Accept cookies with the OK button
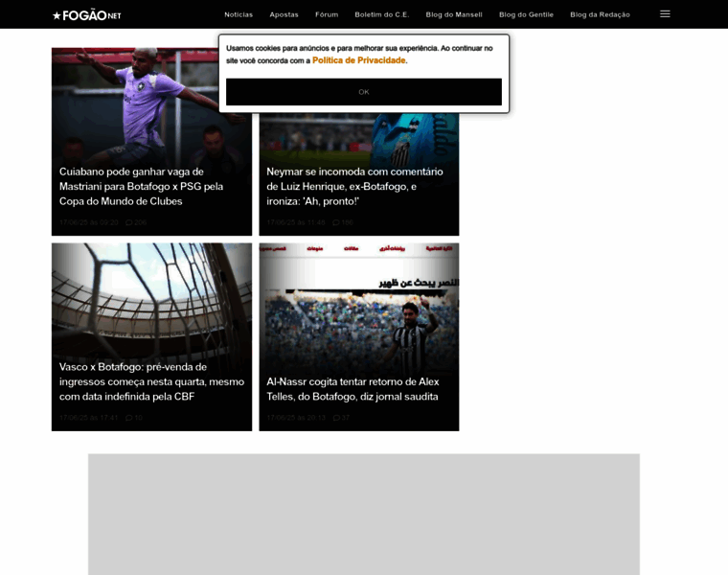The image size is (728, 575). 364,92
